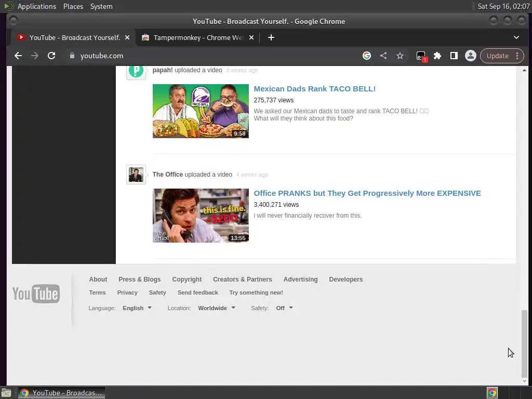Viewport: 532px width, 399px height.
Task: Click the YouTube footer logo
Action: click(36, 294)
